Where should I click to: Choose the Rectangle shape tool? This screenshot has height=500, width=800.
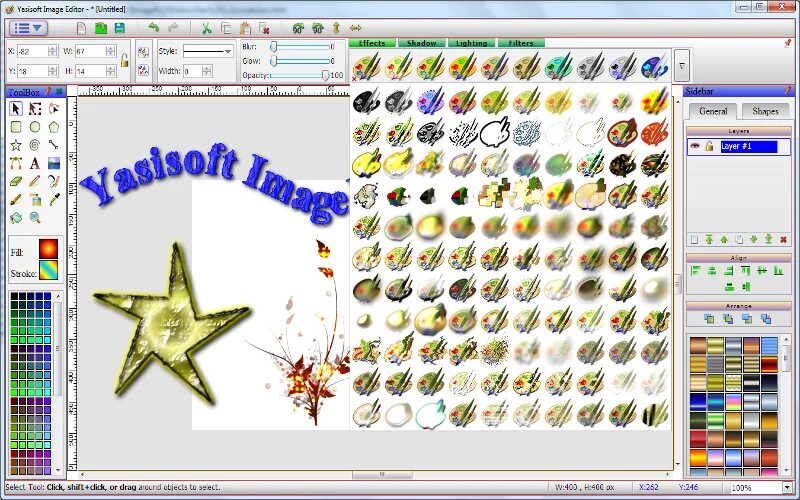pyautogui.click(x=16, y=127)
